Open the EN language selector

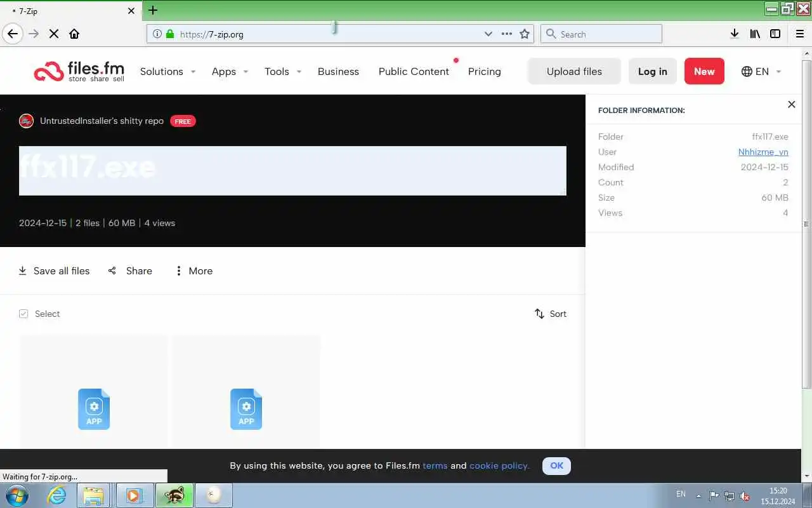(761, 71)
